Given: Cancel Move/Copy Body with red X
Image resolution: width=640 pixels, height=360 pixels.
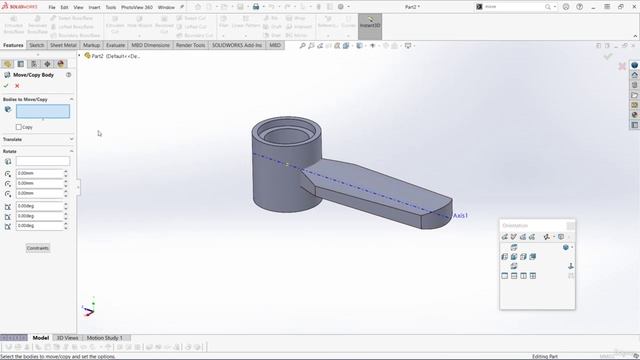Looking at the screenshot, I should 17,86.
